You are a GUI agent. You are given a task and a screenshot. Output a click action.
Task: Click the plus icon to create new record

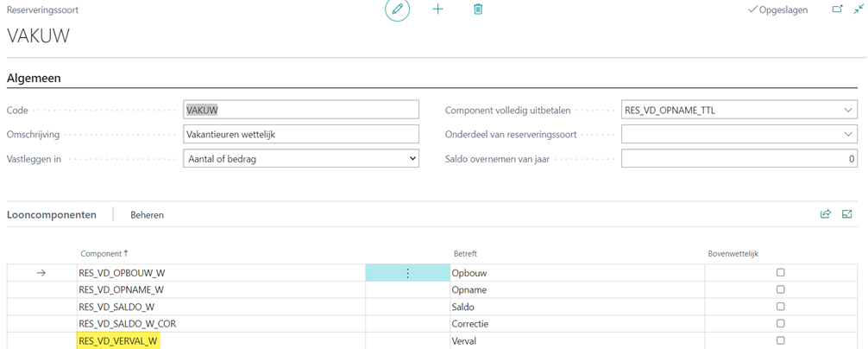click(x=437, y=10)
